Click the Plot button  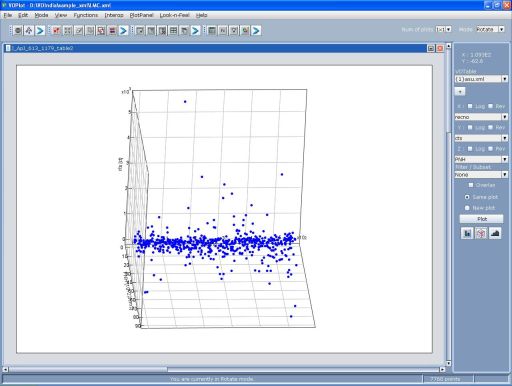[481, 219]
